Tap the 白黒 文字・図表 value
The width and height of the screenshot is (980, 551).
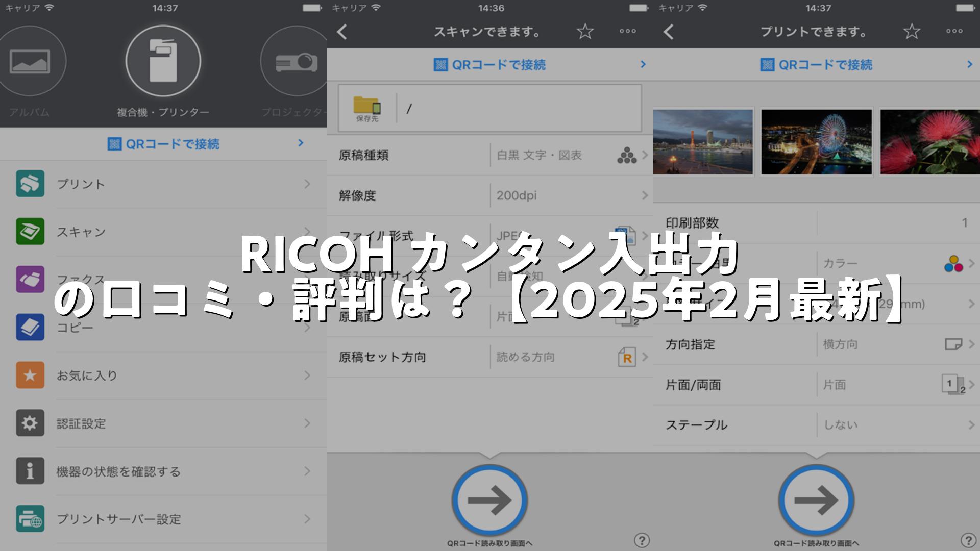coord(540,155)
